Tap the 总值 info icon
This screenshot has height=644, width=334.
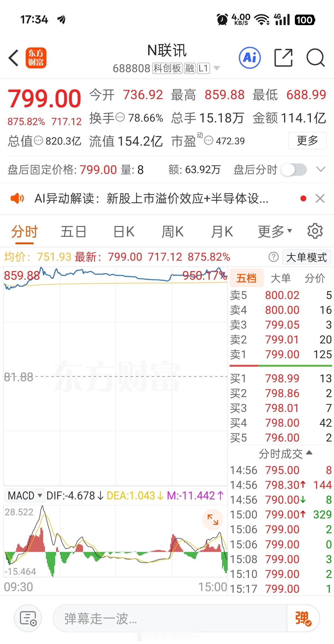point(39,140)
